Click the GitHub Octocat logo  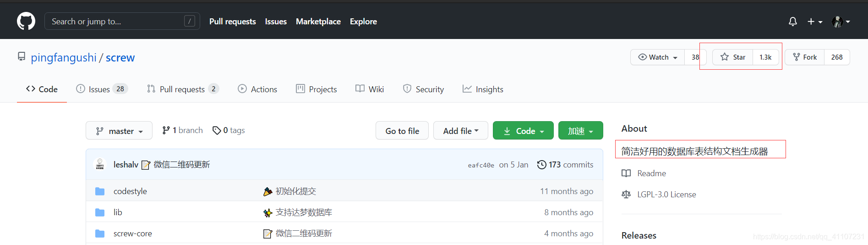[26, 21]
